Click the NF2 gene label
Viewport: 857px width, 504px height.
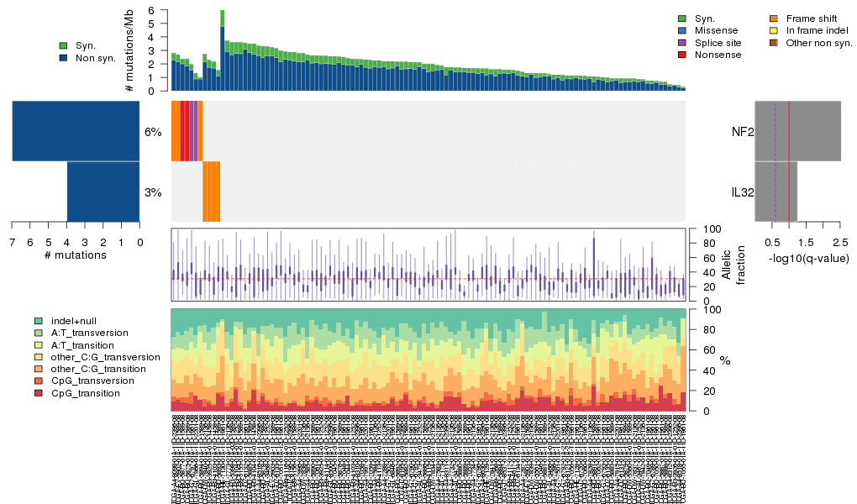[742, 132]
